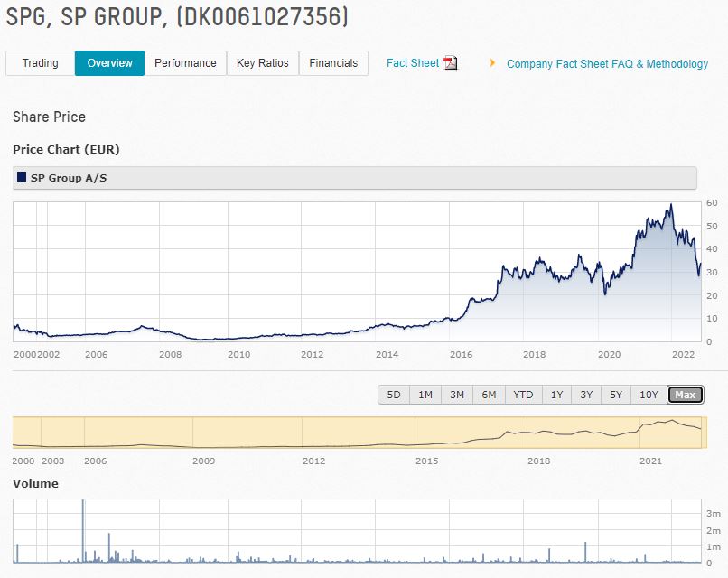Click the orange arrow before FAQ link
The height and width of the screenshot is (578, 728).
pos(492,63)
